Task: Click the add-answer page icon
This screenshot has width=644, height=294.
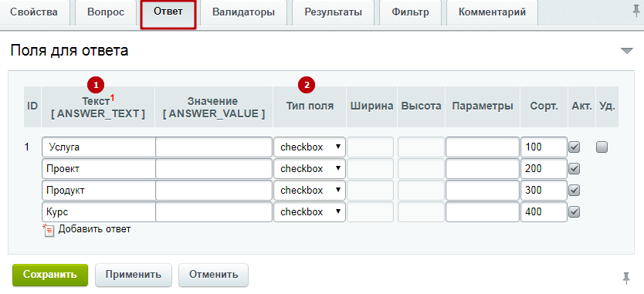Action: coord(49,231)
